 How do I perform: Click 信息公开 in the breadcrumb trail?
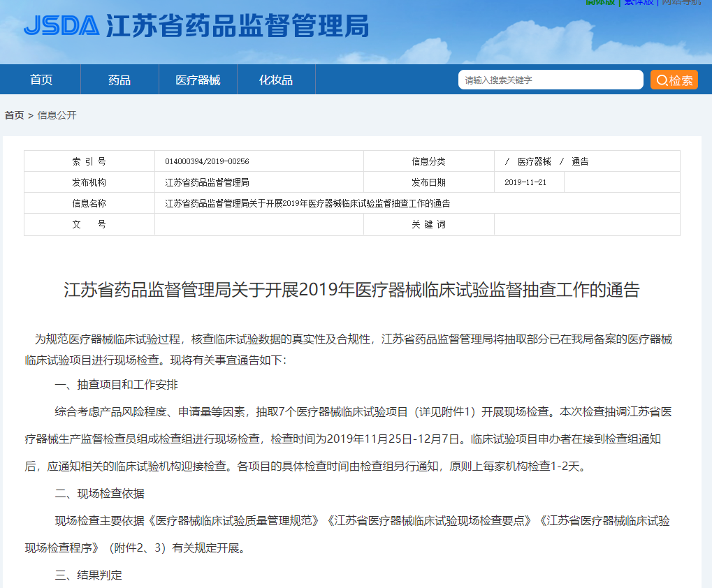click(57, 115)
